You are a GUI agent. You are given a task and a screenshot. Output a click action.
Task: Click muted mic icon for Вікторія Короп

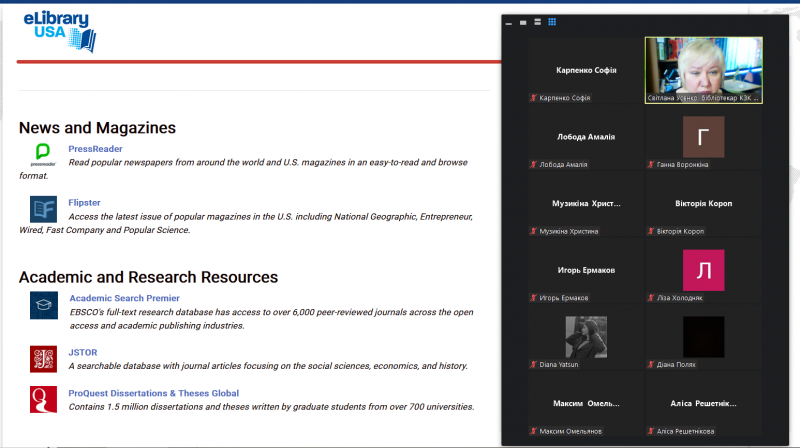tap(651, 231)
